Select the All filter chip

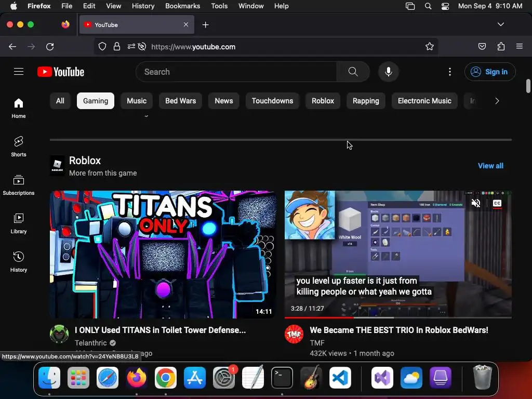coord(60,101)
